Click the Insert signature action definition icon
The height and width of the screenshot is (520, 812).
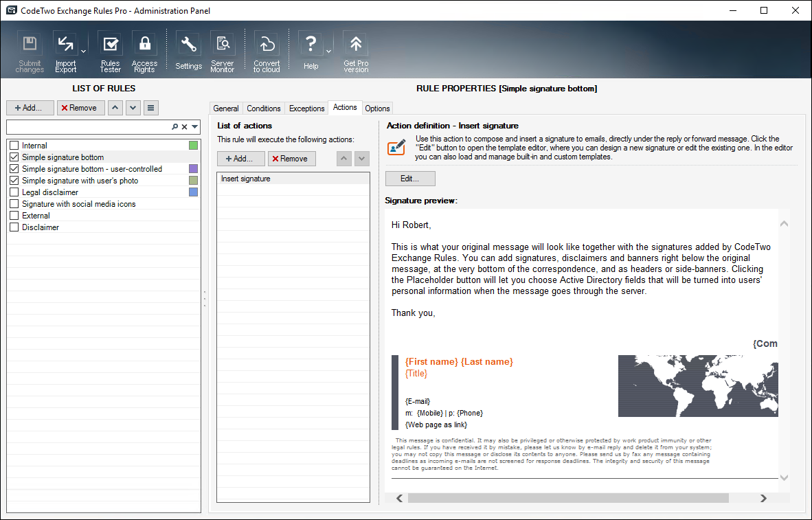396,147
